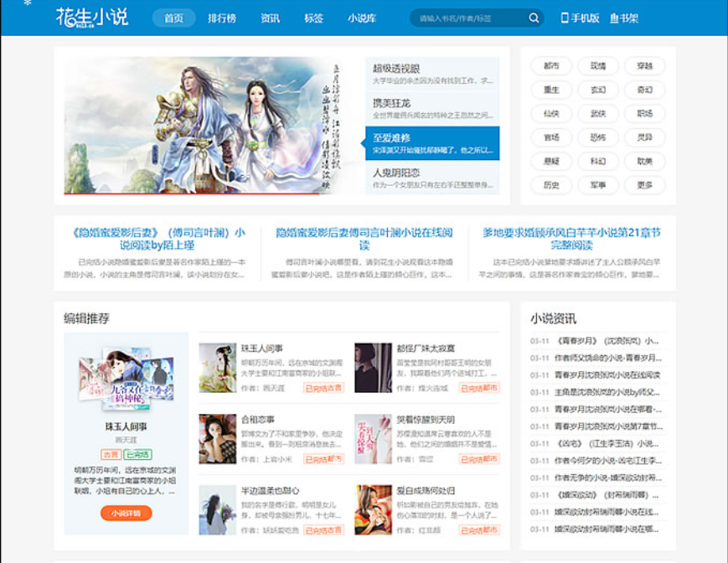Expand genres with the 更多 tag
The width and height of the screenshot is (728, 563).
click(644, 185)
